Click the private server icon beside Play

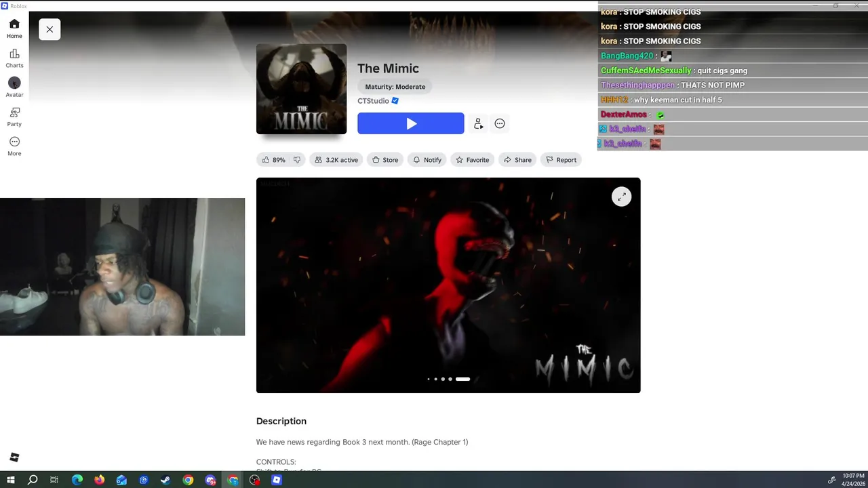tap(478, 123)
